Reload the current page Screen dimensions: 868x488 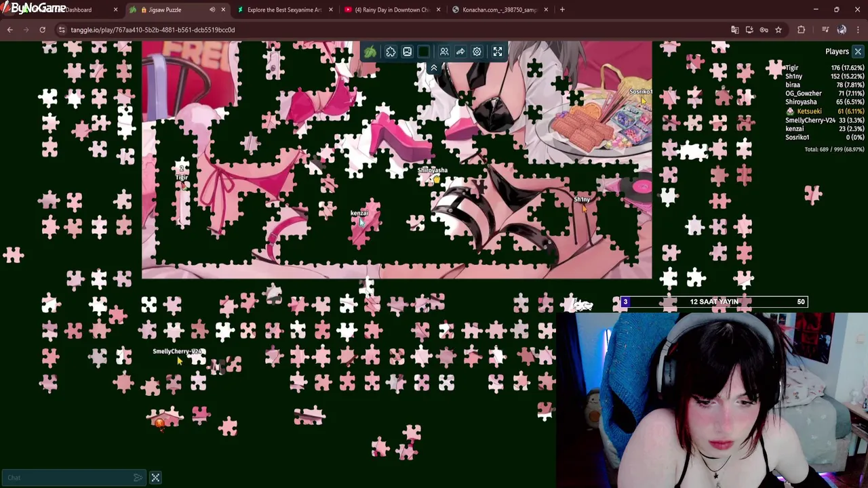click(42, 30)
